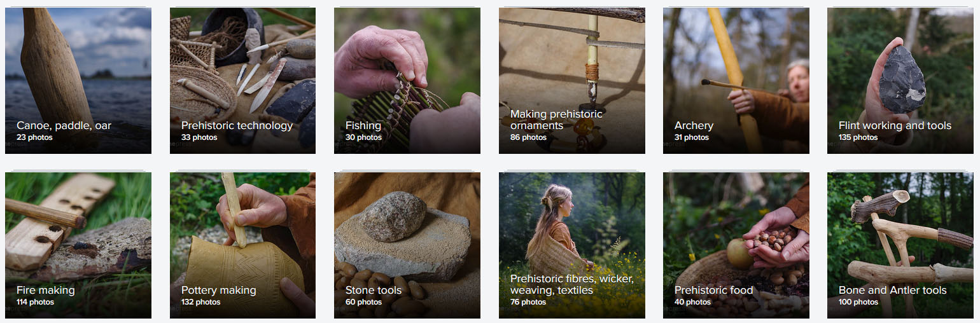The height and width of the screenshot is (323, 980).
Task: Click the '86 photos' count label
Action: click(528, 137)
